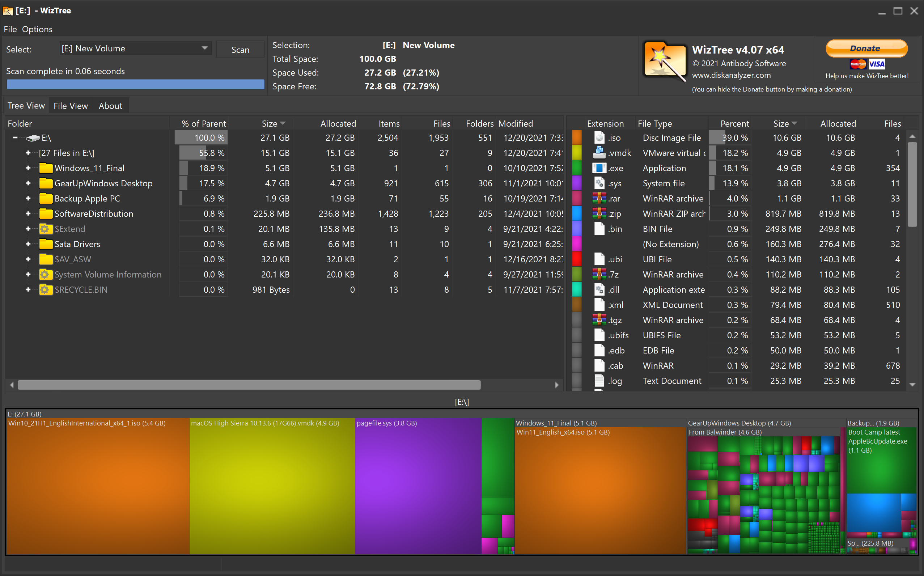924x576 pixels.
Task: Expand the [27 Files in E:\] node
Action: coord(28,153)
